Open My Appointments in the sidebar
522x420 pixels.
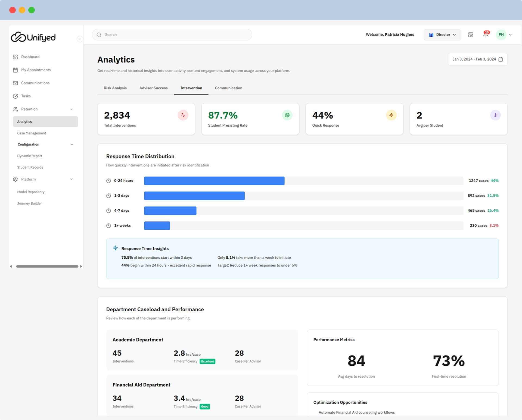(36, 70)
